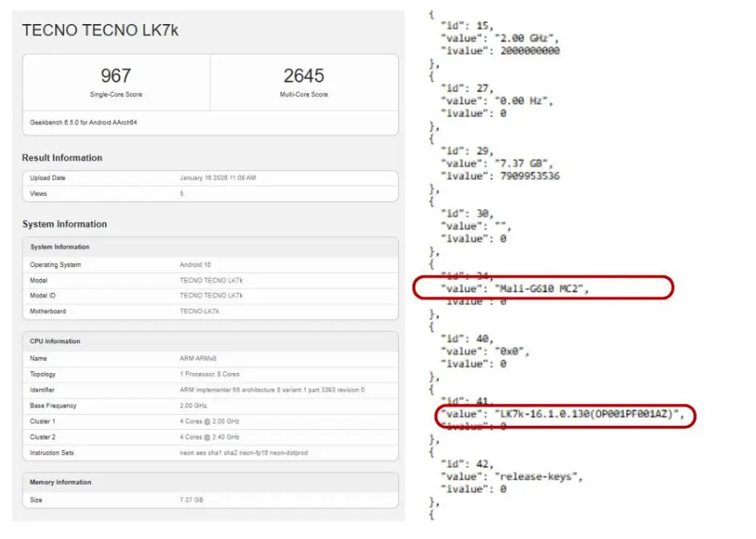
Task: Select the 2645 Multi-Core Score
Action: point(303,76)
